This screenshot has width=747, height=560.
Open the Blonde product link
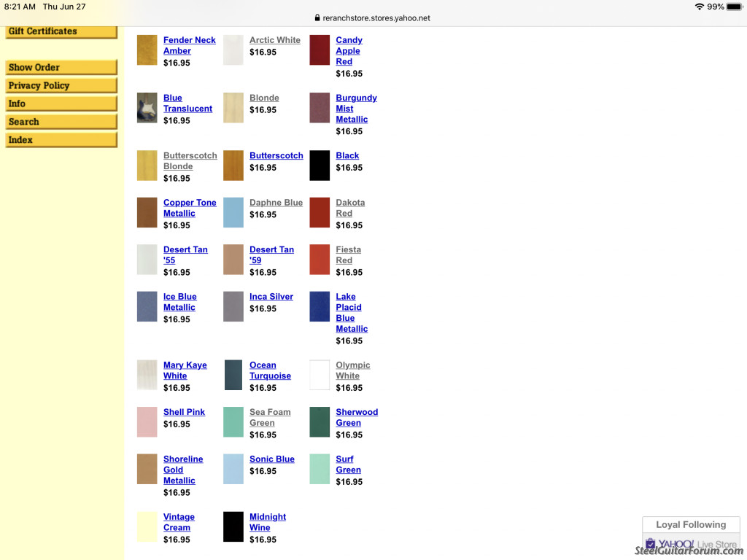pos(264,98)
